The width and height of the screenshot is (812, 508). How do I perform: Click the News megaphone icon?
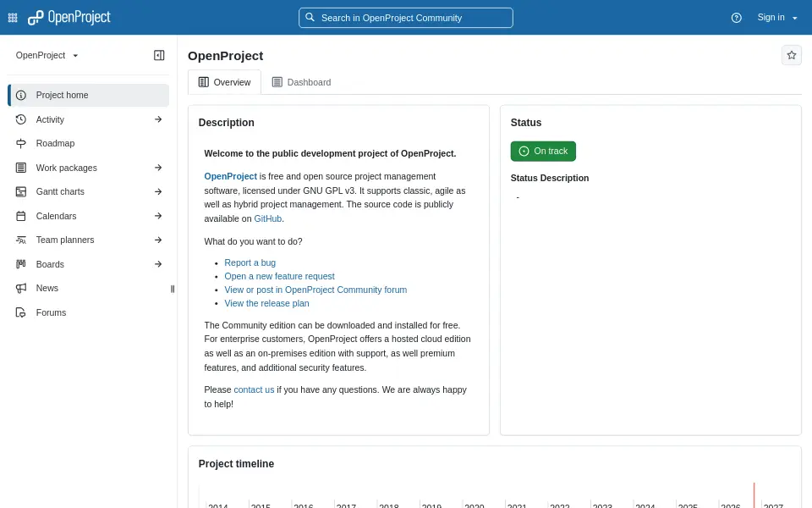coord(20,288)
